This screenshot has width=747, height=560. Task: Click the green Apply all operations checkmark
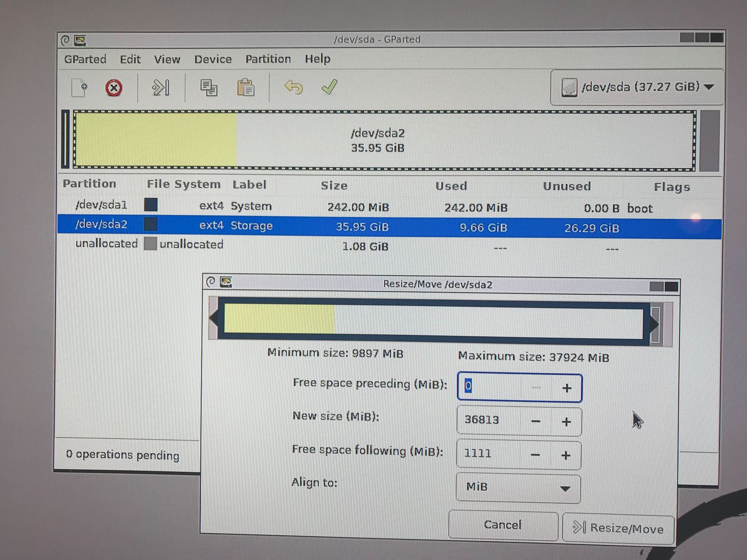point(329,87)
